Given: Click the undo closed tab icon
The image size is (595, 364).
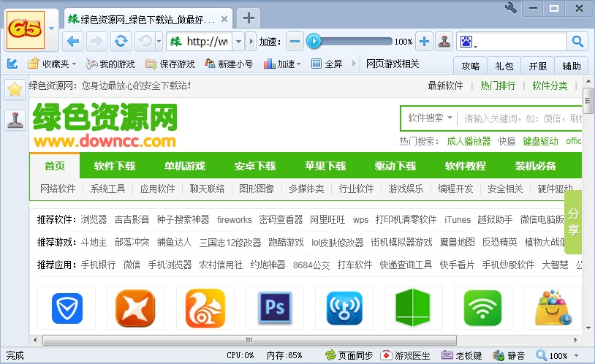Looking at the screenshot, I should (145, 42).
